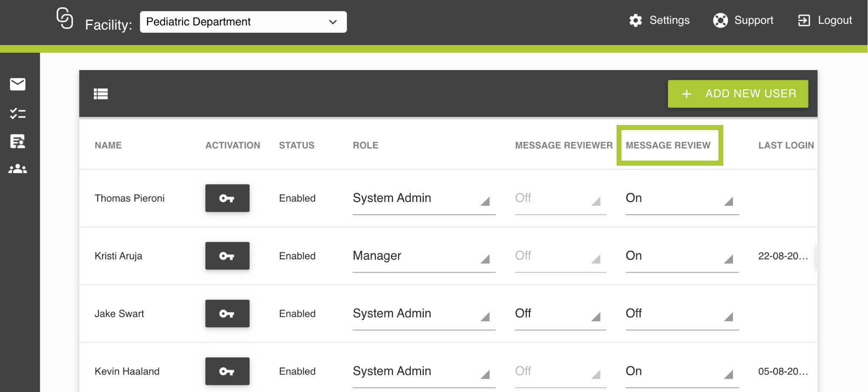Click the app logo in top bar

65,19
